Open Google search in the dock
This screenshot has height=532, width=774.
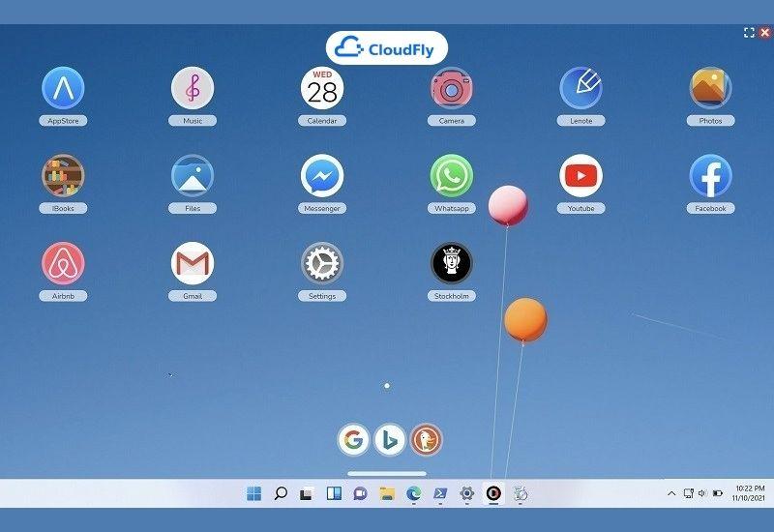point(353,439)
